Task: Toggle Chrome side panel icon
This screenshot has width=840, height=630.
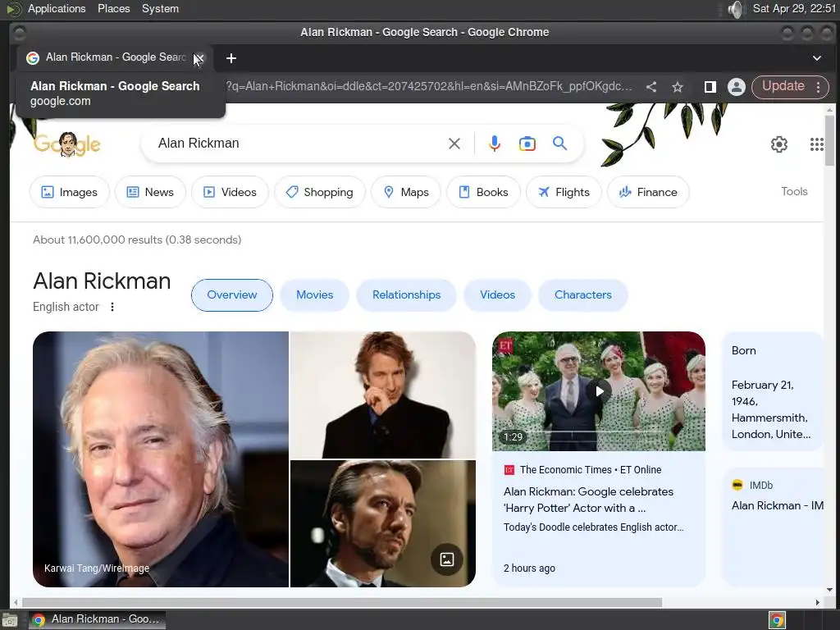Action: click(x=710, y=87)
